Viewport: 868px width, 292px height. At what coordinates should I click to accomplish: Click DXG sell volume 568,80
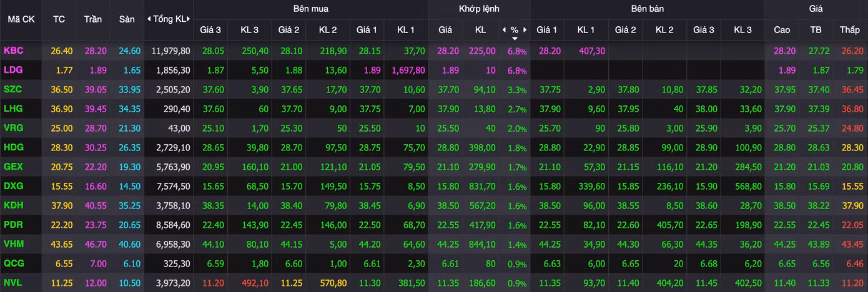tap(748, 187)
